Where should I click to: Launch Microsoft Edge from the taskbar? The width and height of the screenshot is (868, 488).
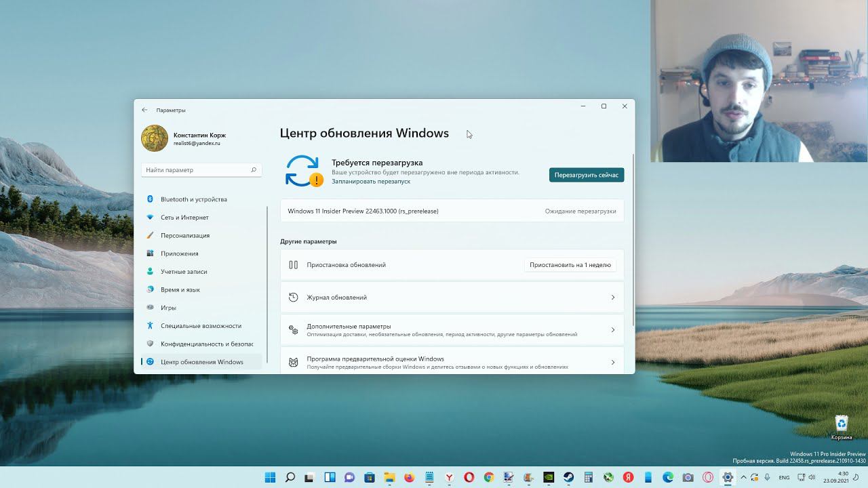click(x=668, y=477)
